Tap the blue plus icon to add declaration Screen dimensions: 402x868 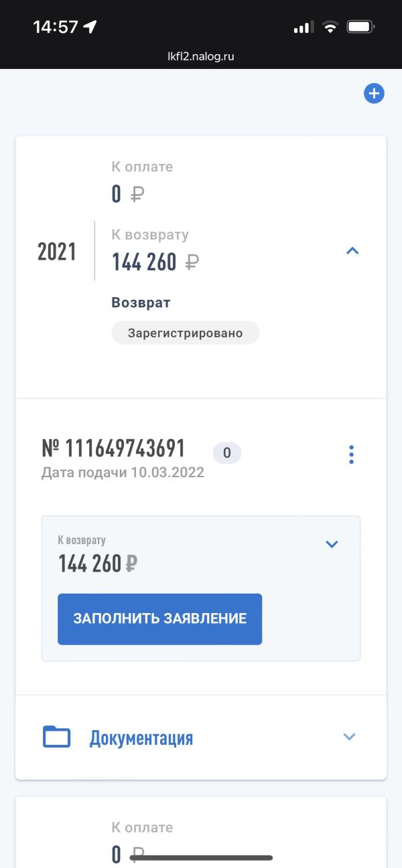374,94
